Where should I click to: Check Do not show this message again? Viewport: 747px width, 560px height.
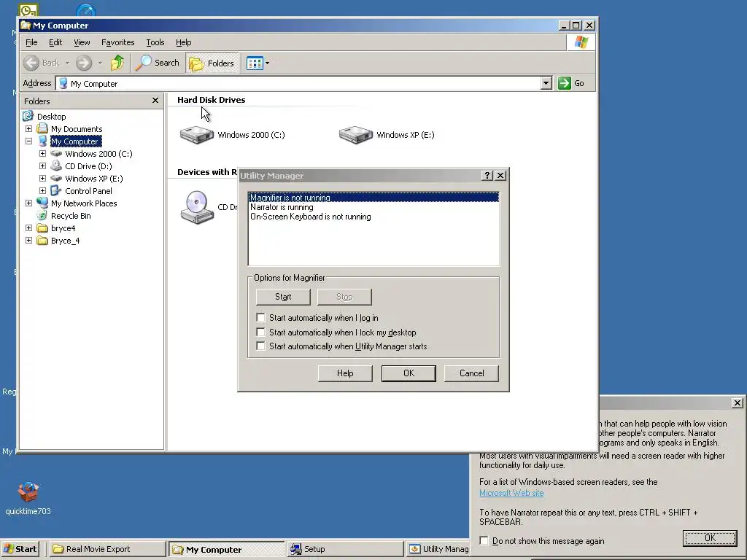(x=484, y=540)
